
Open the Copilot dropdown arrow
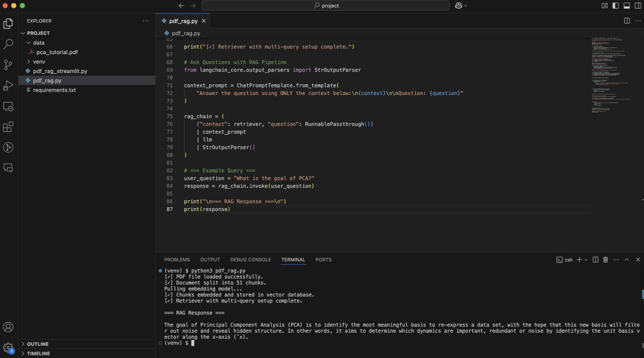[x=465, y=5]
